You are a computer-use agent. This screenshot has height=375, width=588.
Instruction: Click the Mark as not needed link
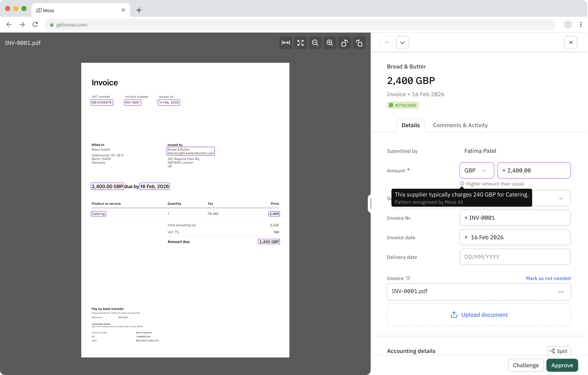click(x=548, y=278)
